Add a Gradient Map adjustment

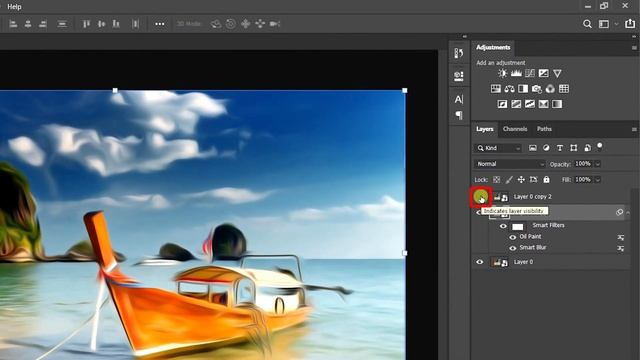[557, 104]
